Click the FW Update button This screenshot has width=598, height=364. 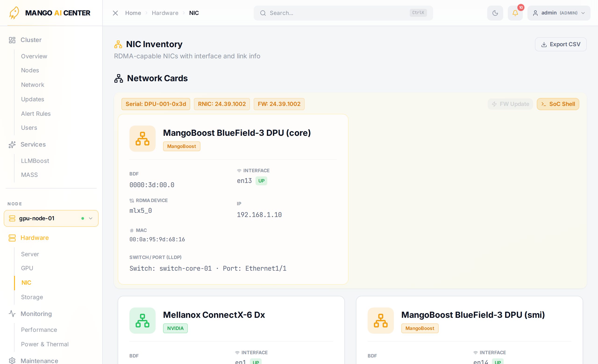(x=510, y=104)
